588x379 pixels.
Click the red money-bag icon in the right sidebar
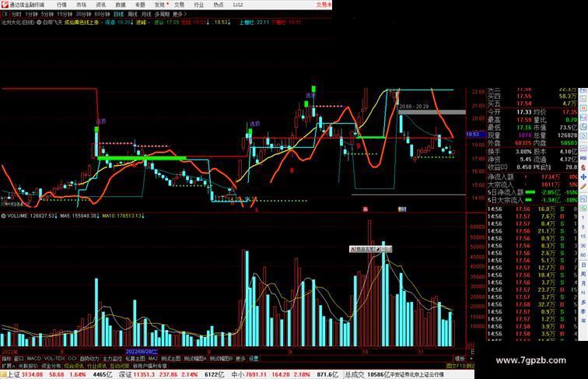pyautogui.click(x=583, y=167)
